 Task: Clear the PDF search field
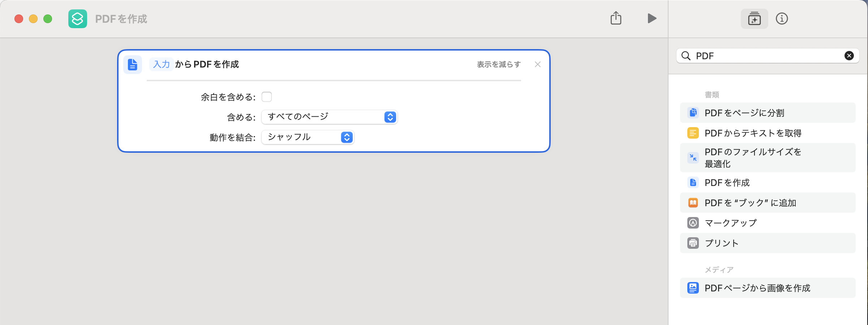[849, 56]
